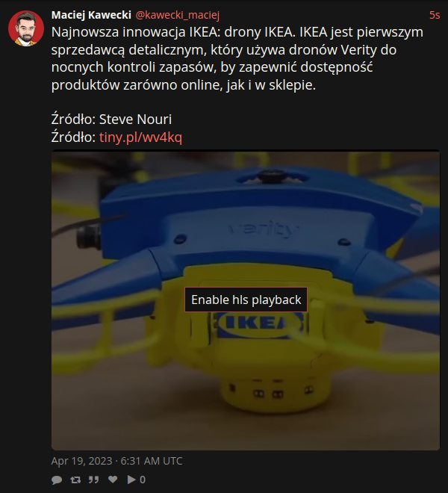
Task: Open the @kawecki_maciej handle link
Action: pos(177,15)
